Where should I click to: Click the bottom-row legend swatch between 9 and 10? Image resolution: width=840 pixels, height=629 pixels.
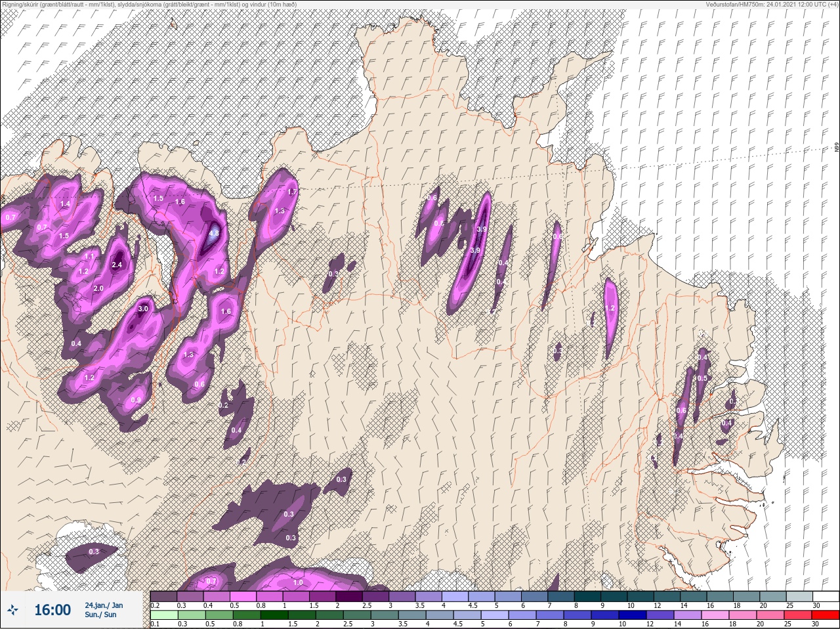click(x=606, y=615)
